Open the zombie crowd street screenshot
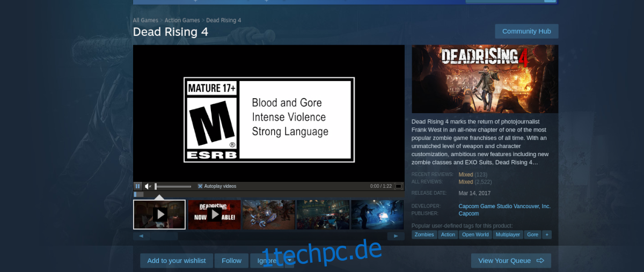The height and width of the screenshot is (272, 644). [x=323, y=215]
